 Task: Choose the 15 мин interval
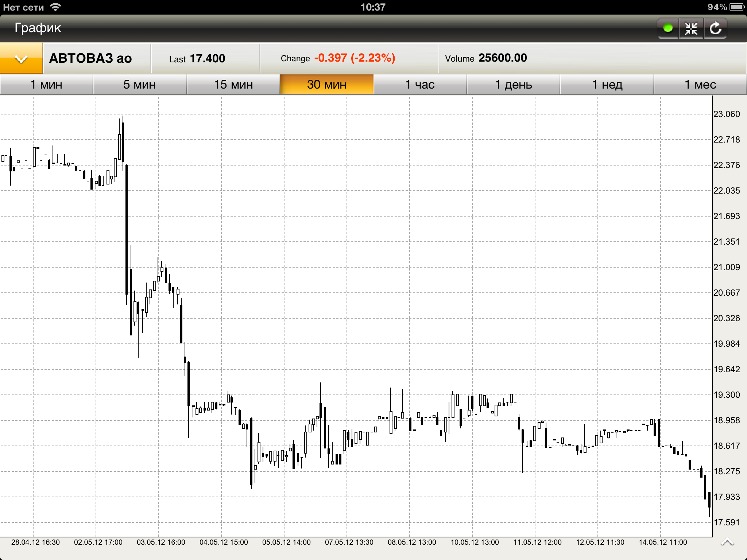click(233, 85)
